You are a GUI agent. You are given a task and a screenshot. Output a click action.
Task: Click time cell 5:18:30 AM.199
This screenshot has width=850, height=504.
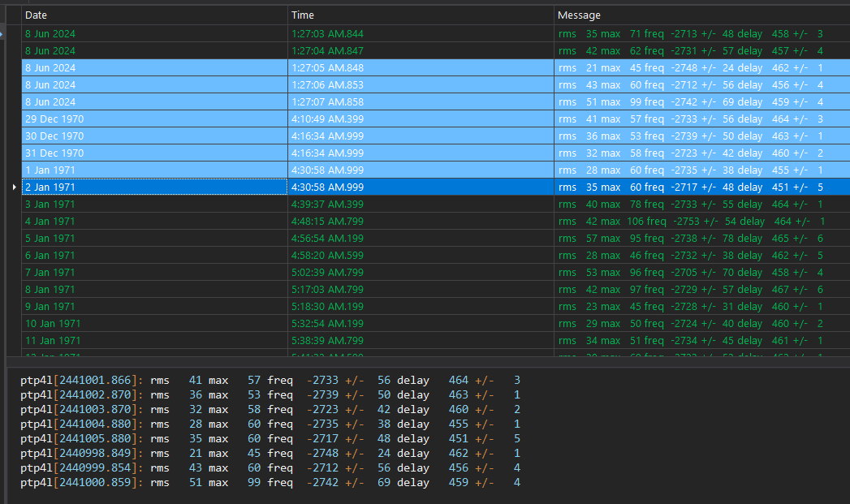pos(421,307)
